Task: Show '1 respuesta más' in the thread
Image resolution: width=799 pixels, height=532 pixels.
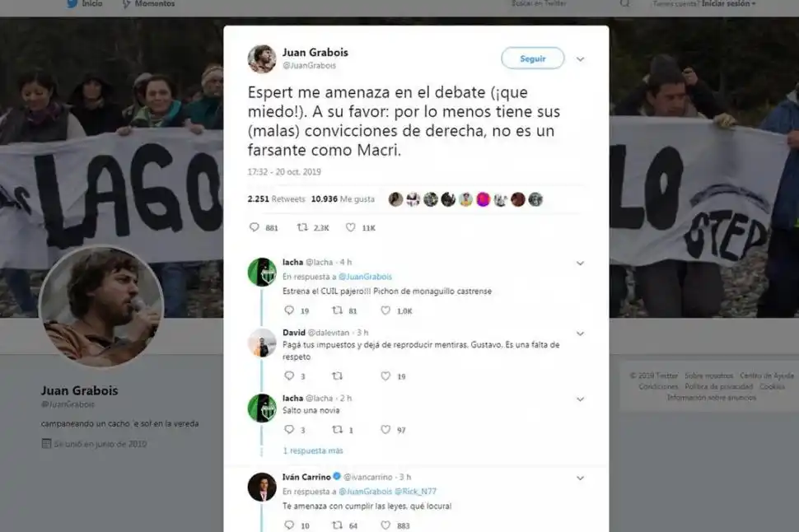Action: [x=313, y=450]
